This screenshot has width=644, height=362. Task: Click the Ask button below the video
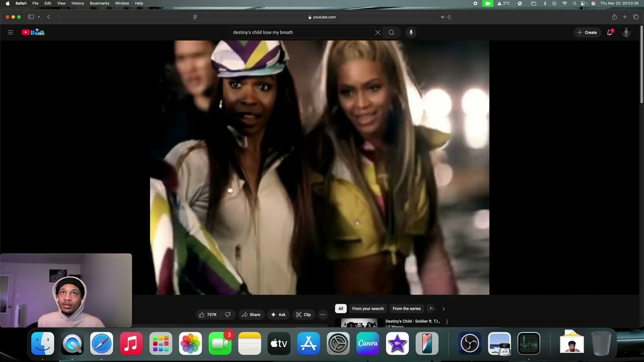click(278, 315)
